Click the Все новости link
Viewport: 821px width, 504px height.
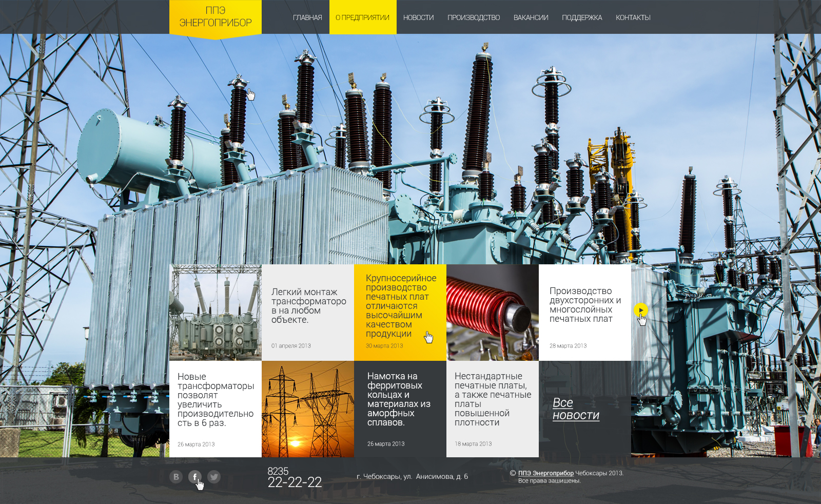coord(575,409)
